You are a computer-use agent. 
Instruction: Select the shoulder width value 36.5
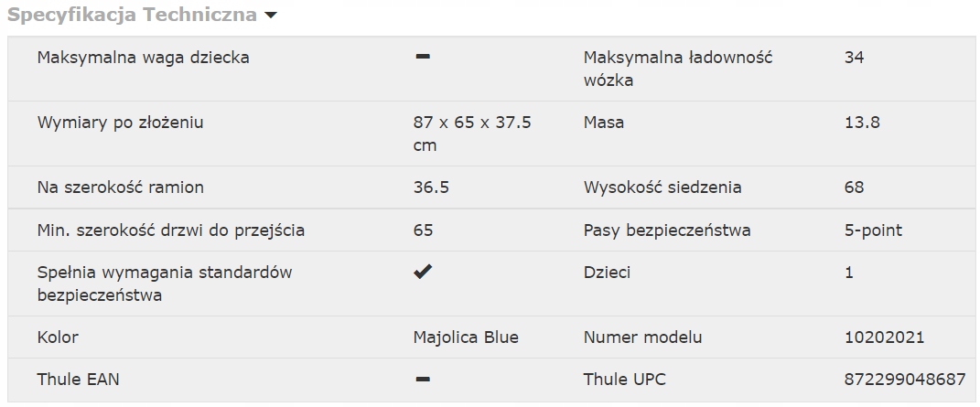[431, 187]
